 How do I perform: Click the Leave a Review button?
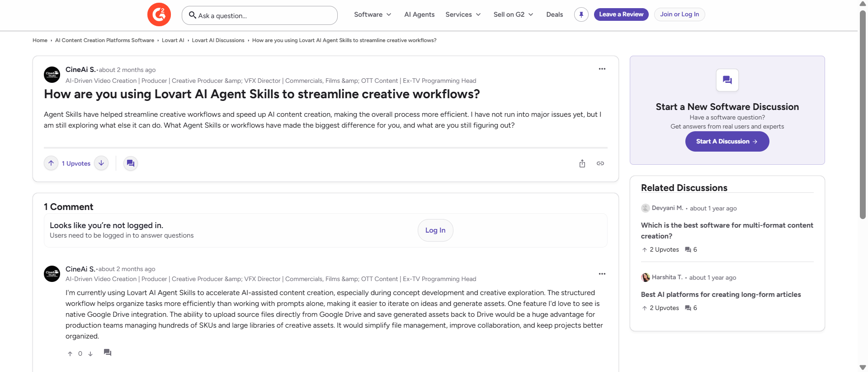(621, 14)
